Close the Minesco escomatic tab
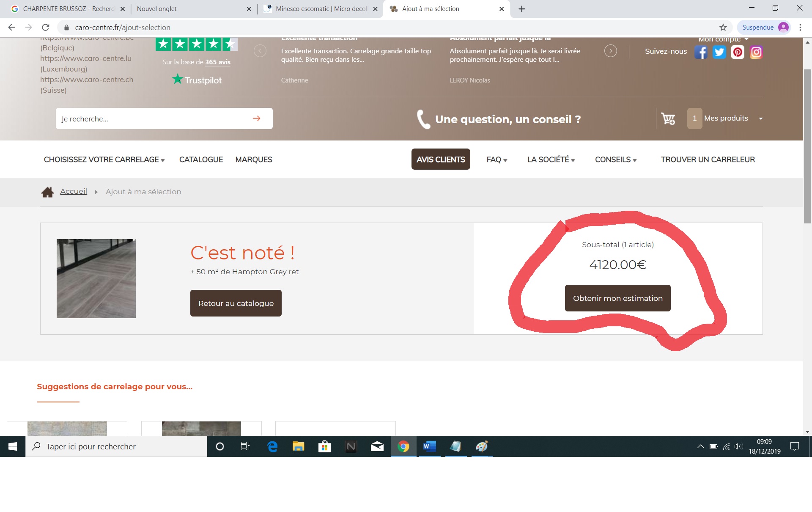 coord(375,9)
